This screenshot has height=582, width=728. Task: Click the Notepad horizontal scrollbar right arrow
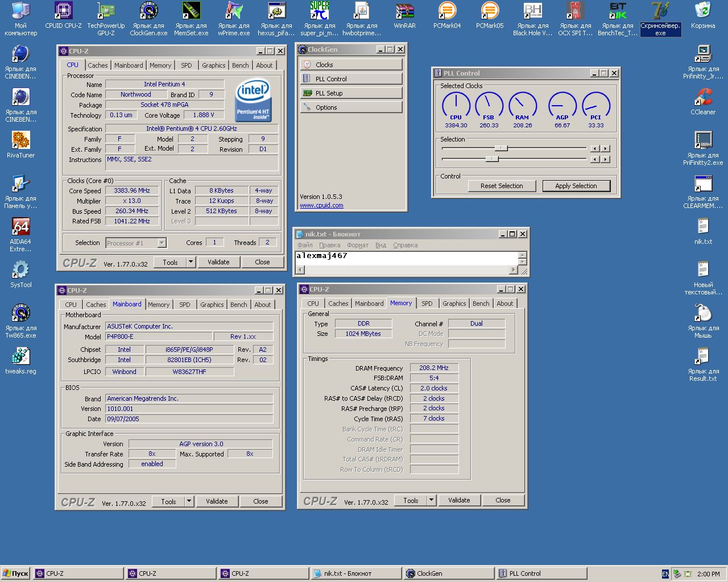(514, 270)
